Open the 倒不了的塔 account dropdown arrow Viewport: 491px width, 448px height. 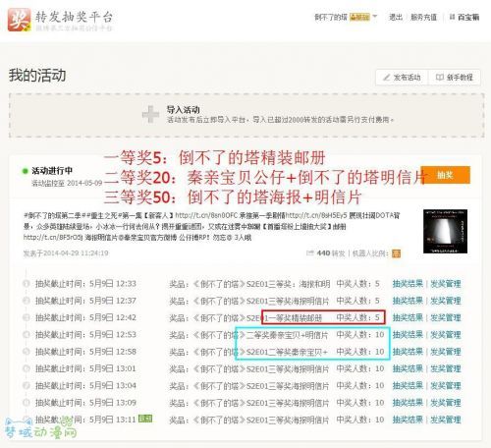[x=375, y=17]
